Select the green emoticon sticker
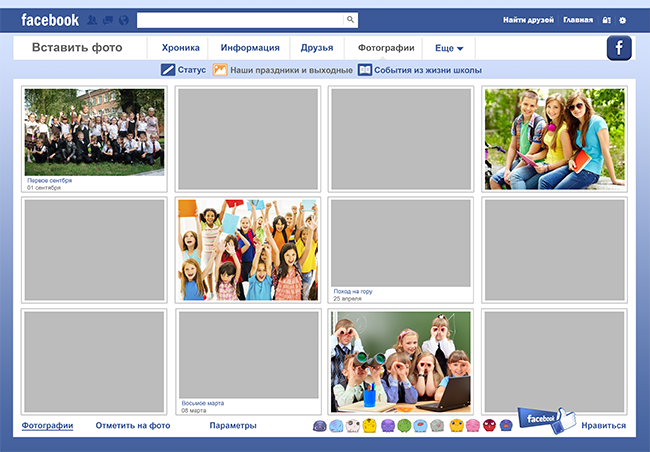 click(404, 426)
